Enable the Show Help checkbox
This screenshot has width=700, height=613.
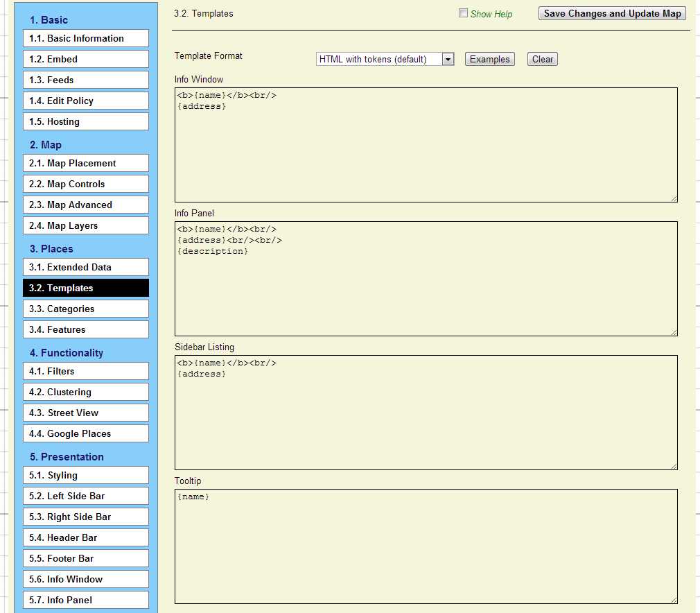(463, 13)
